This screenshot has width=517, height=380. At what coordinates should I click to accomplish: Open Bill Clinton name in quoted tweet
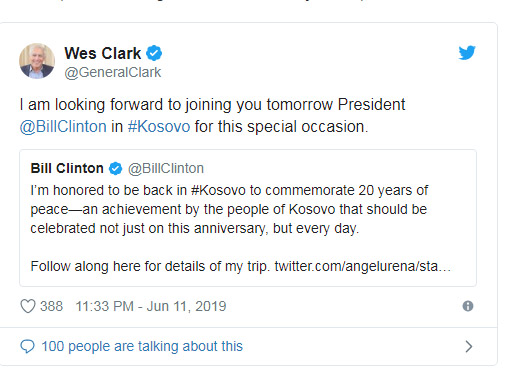[x=67, y=168]
